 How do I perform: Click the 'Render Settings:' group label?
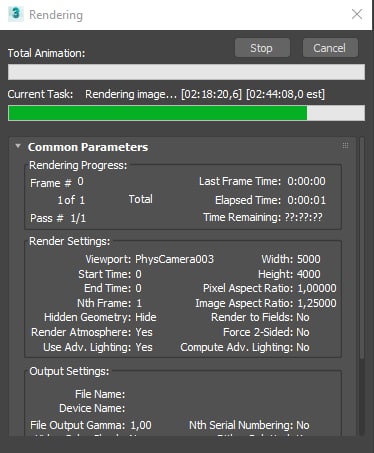[70, 241]
